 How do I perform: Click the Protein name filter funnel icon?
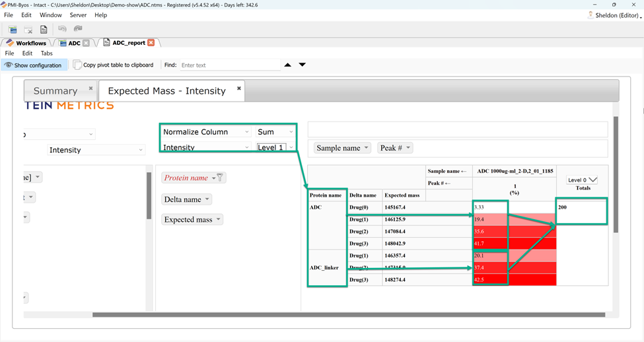coord(221,177)
